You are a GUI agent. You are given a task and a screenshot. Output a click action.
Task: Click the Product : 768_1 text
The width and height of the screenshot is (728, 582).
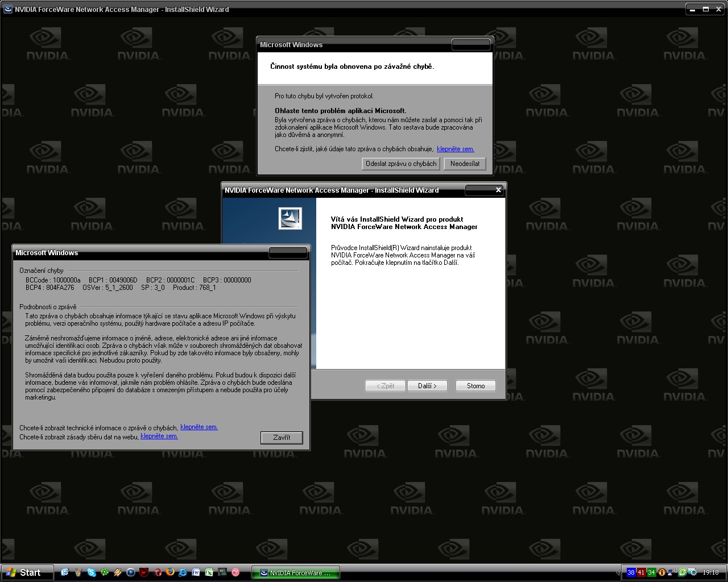[195, 288]
